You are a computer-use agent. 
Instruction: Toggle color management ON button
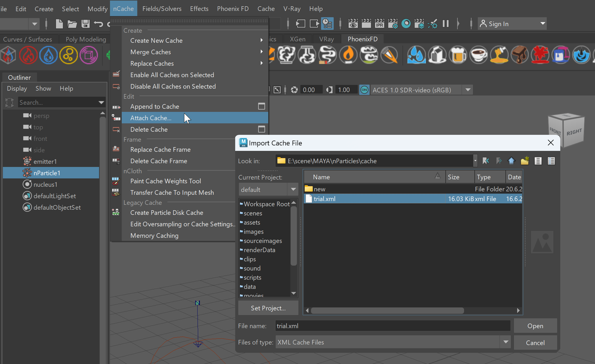pos(364,90)
